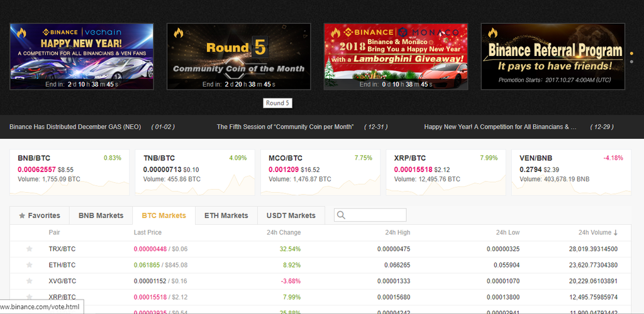This screenshot has height=314, width=644.
Task: Open the TNB/BTC ticker card
Action: (x=195, y=172)
